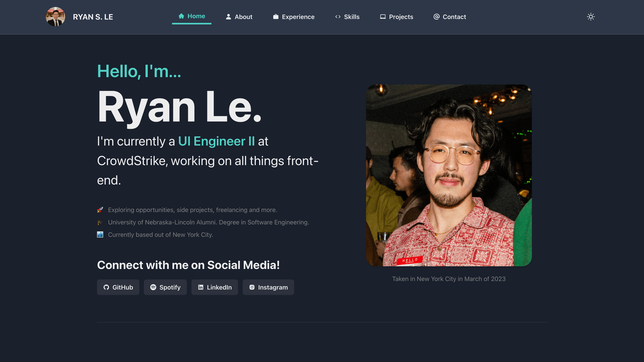The width and height of the screenshot is (644, 362).
Task: Click the at-sign icon beside Contact
Action: tap(436, 17)
